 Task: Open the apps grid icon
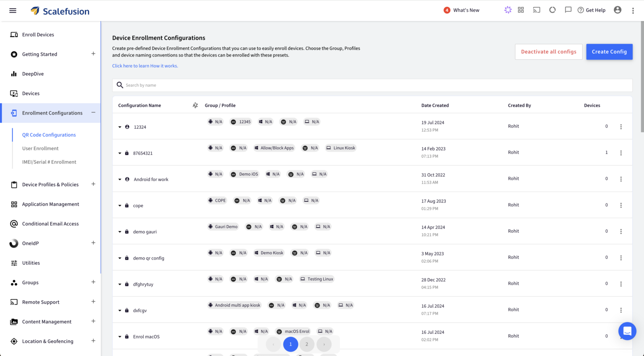coord(521,10)
